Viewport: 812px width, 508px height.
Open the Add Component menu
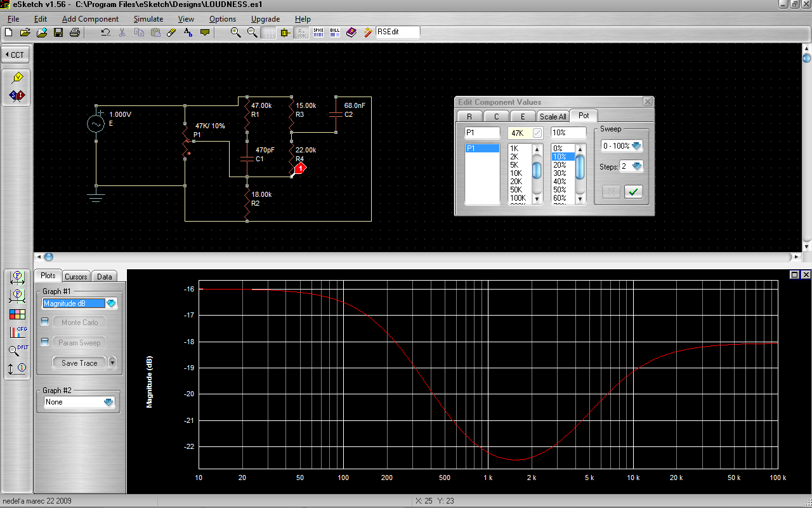pyautogui.click(x=90, y=19)
